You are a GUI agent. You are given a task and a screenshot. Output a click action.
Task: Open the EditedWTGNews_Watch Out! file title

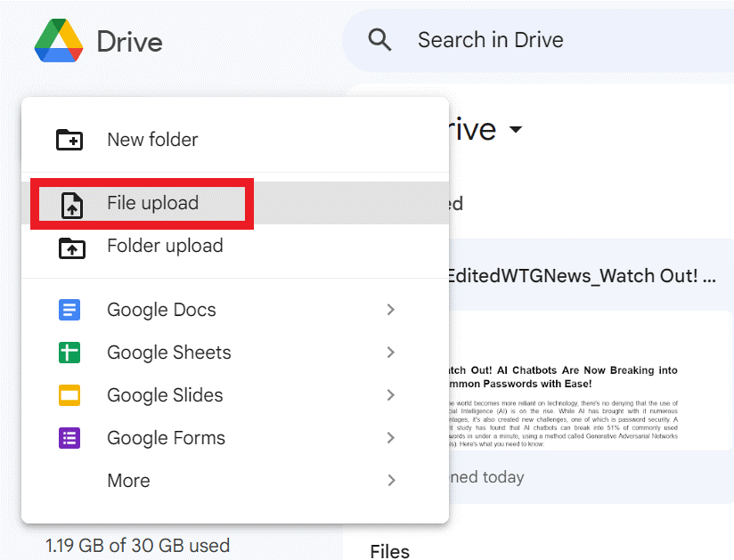point(581,276)
